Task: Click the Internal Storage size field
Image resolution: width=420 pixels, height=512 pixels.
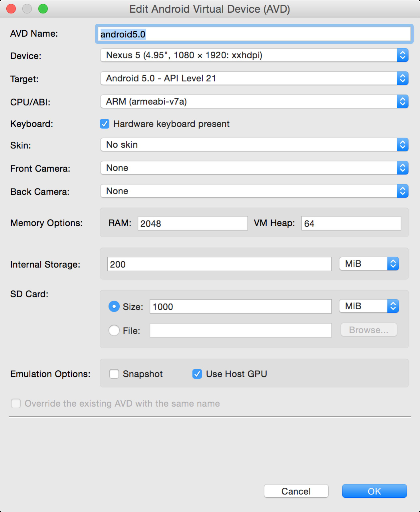Action: (x=219, y=264)
